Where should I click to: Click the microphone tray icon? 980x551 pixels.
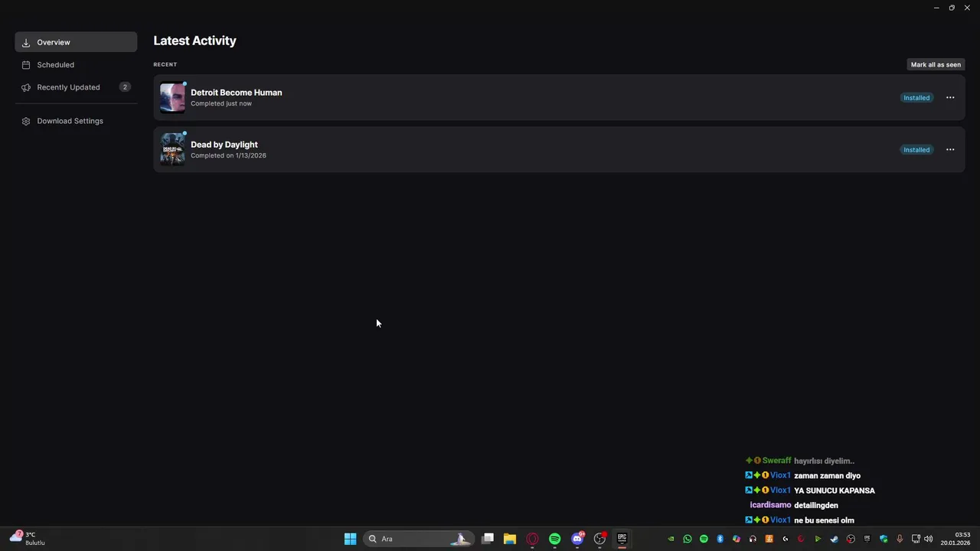pyautogui.click(x=900, y=539)
